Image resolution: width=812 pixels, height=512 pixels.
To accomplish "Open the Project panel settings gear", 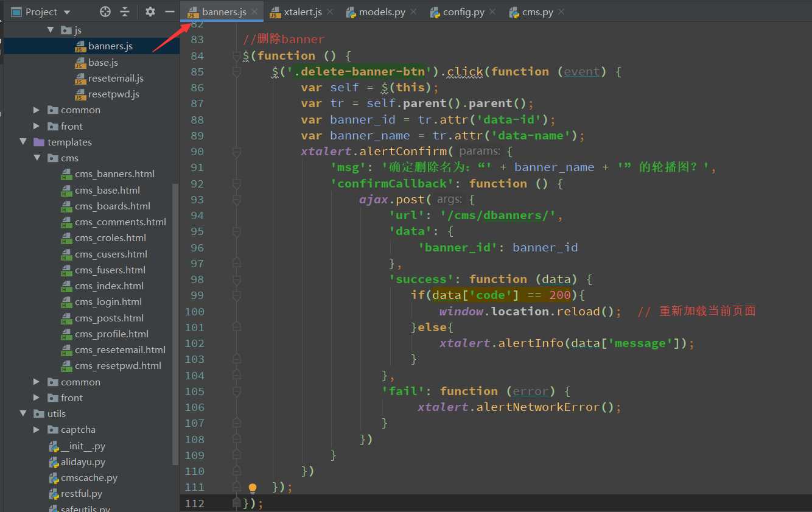I will coord(150,12).
